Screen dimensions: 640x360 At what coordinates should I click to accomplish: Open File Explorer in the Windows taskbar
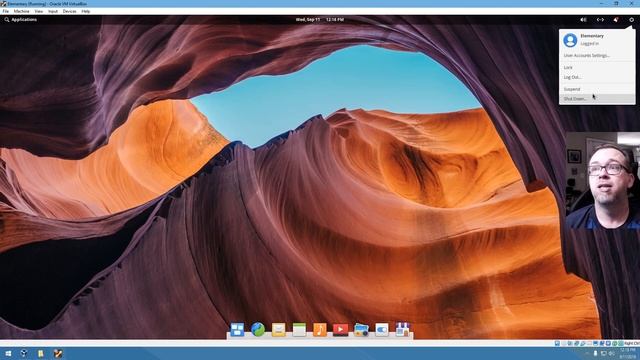41,353
